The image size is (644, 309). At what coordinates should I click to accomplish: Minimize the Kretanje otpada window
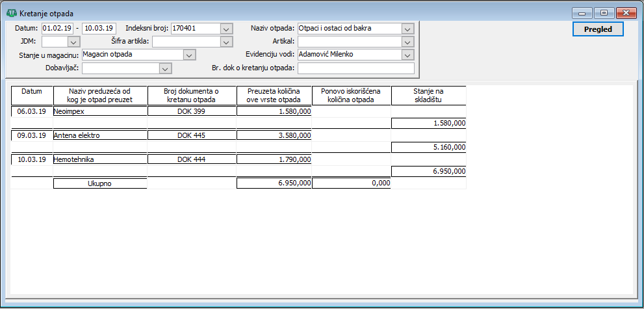tap(582, 12)
